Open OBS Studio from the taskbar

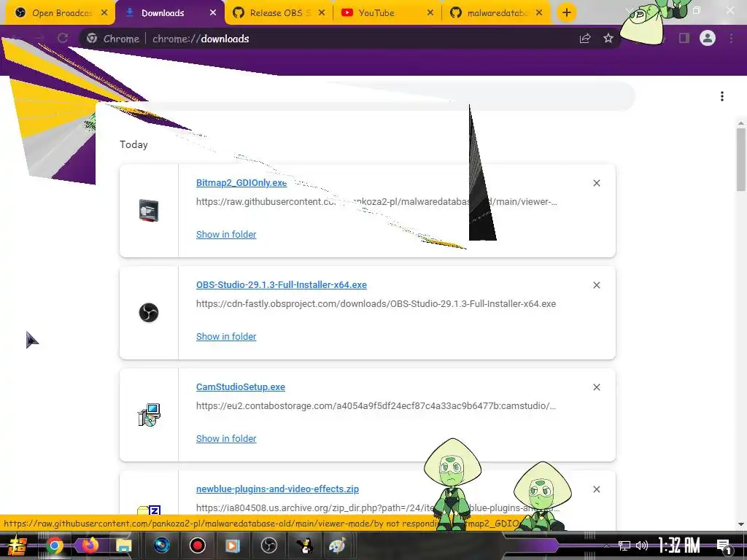pyautogui.click(x=268, y=545)
